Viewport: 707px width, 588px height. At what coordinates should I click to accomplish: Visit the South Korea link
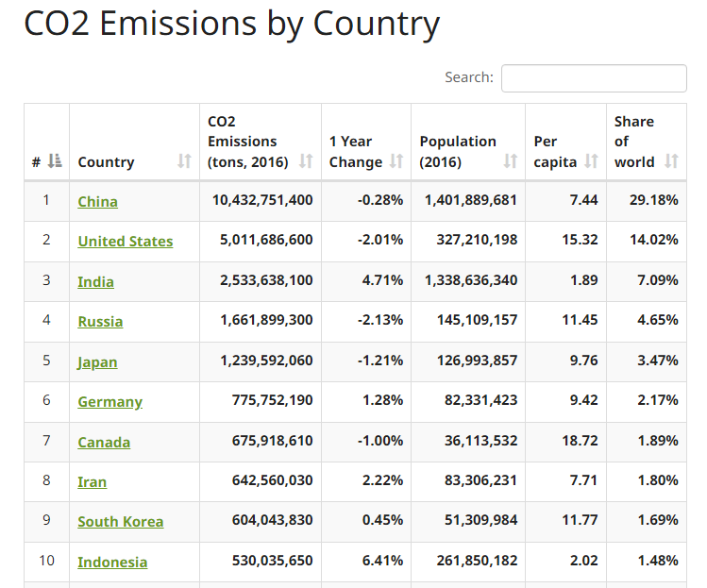(120, 521)
